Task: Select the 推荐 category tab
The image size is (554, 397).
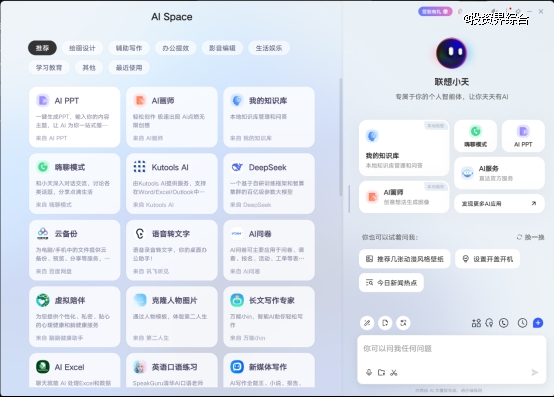Action: pyautogui.click(x=42, y=48)
